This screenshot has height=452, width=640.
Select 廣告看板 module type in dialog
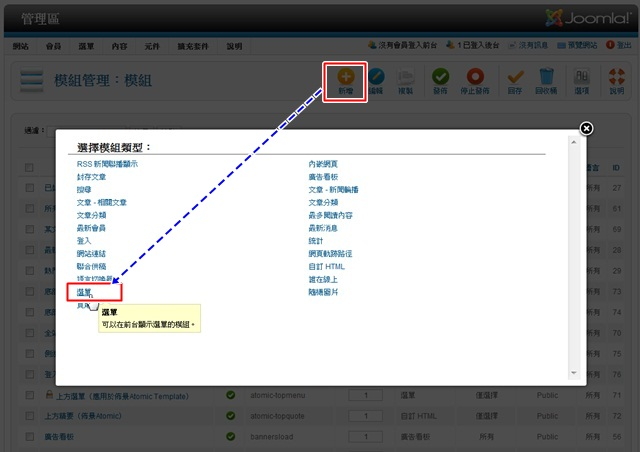[323, 177]
